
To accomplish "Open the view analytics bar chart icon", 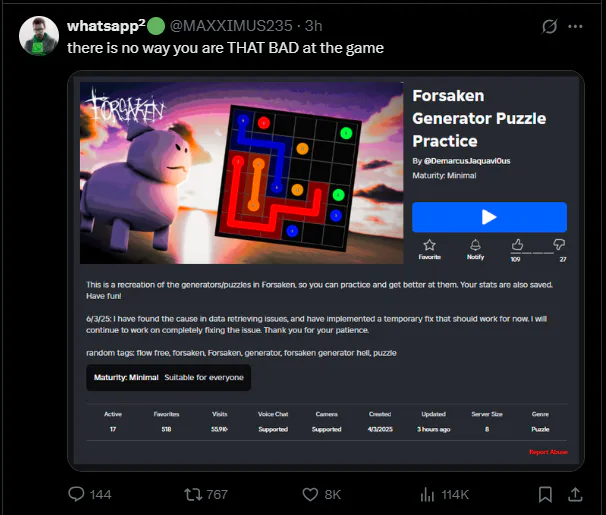I will tap(427, 495).
